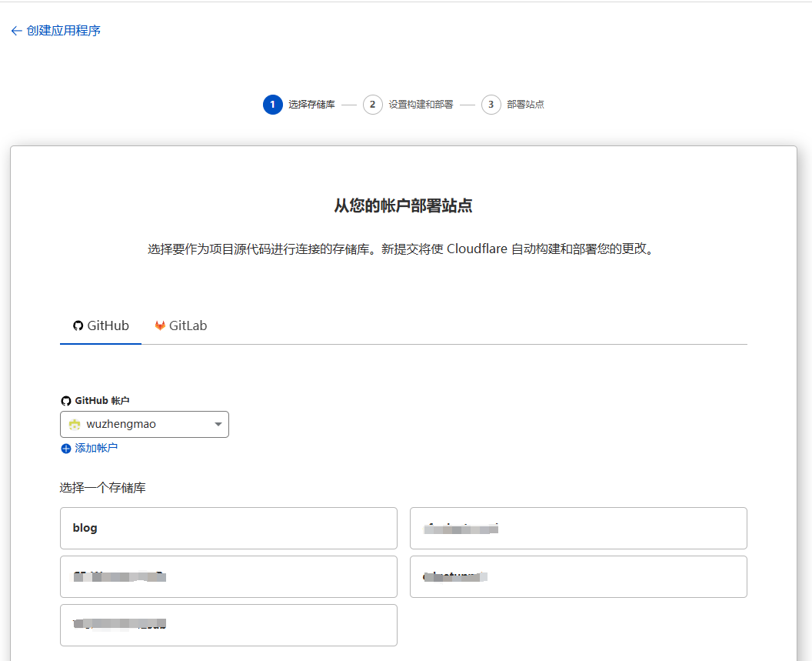
Task: Click the 部署站点 step label
Action: [x=525, y=105]
